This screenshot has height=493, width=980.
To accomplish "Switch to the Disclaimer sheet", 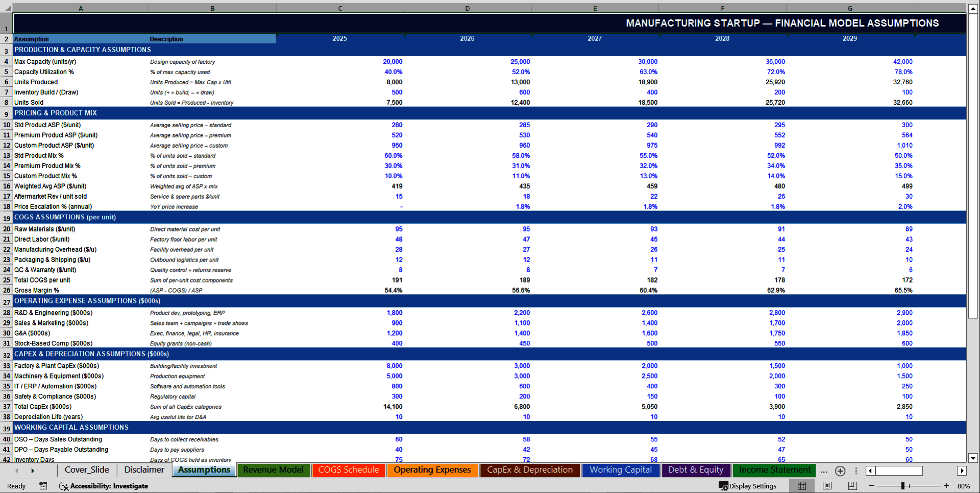I will pyautogui.click(x=143, y=469).
